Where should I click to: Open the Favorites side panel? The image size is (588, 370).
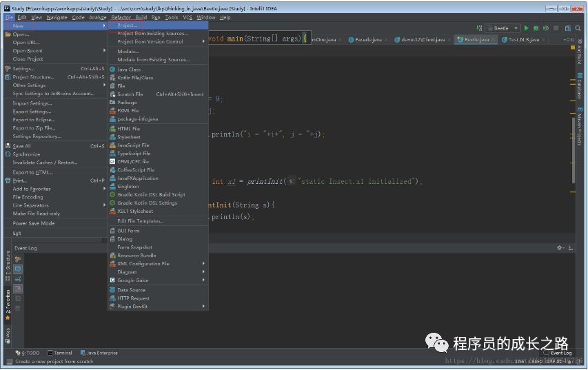click(x=8, y=305)
